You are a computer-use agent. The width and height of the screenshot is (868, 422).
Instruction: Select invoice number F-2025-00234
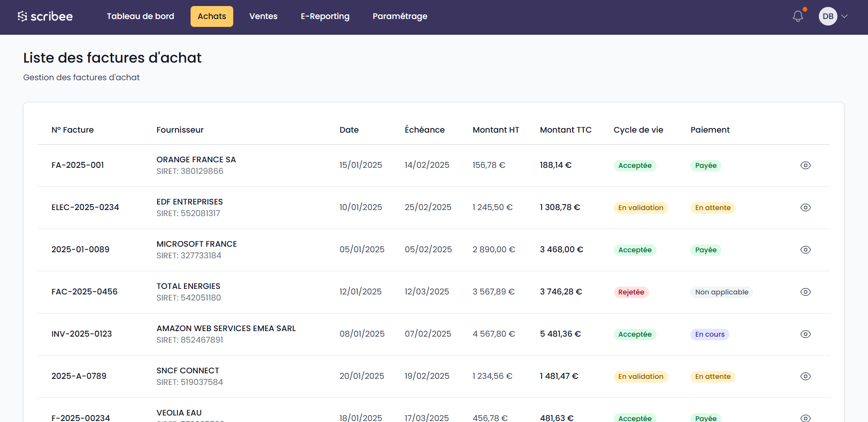(81, 418)
